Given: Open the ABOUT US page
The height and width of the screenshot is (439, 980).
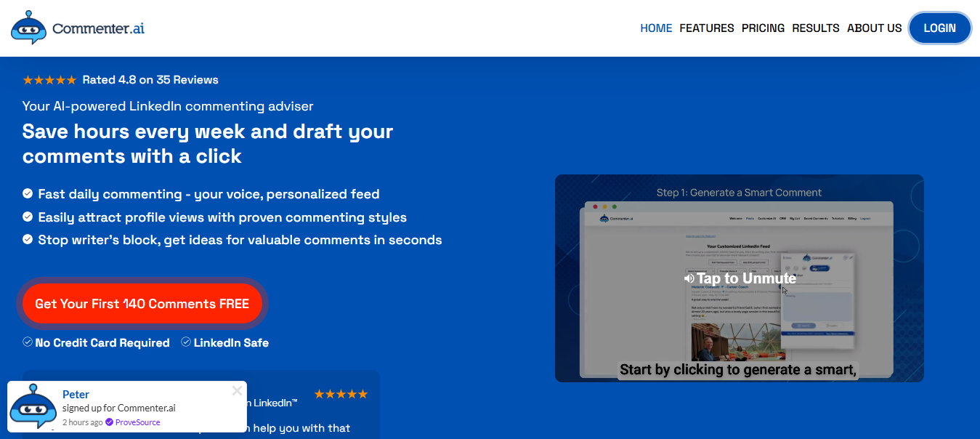Looking at the screenshot, I should (x=875, y=28).
